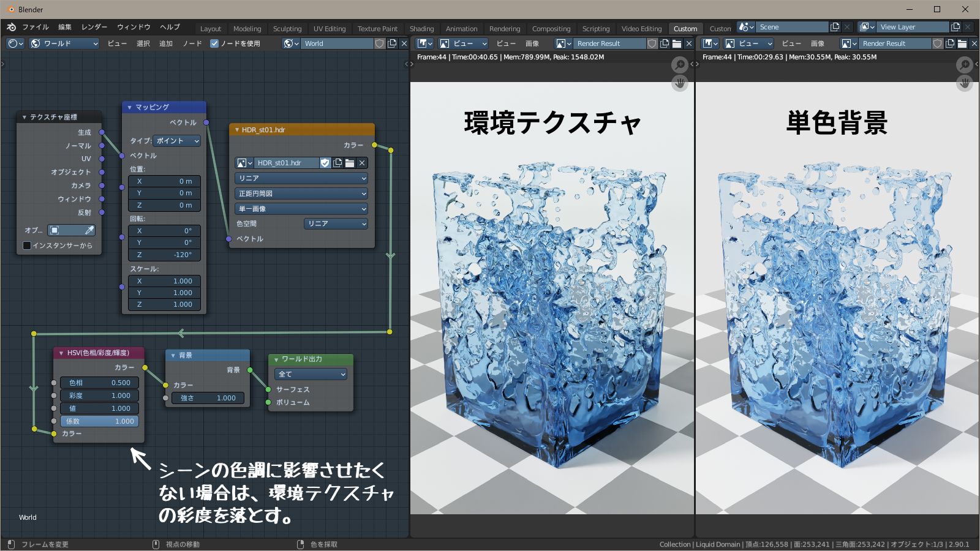Unlink image in left image editor

point(688,43)
